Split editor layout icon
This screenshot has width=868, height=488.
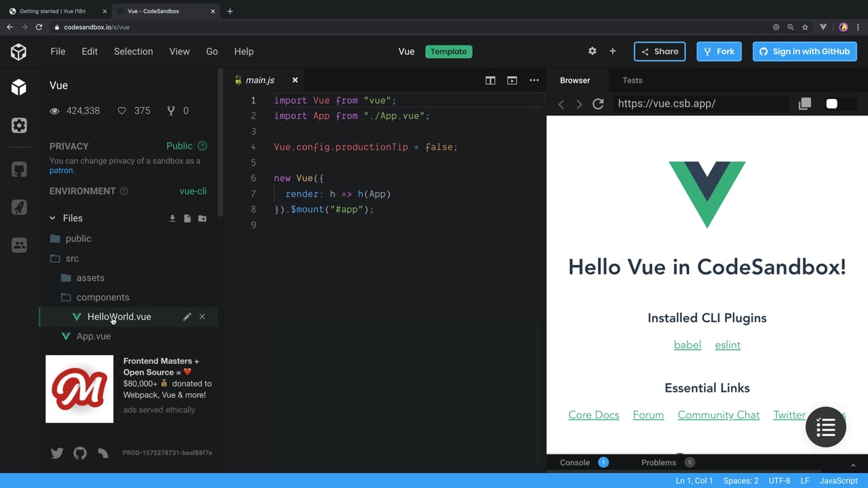(490, 80)
